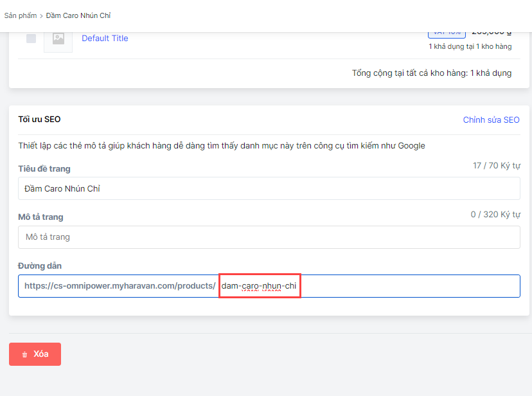The width and height of the screenshot is (532, 396).
Task: Click the 0 / 320 Ký tự counter
Action: pyautogui.click(x=494, y=214)
